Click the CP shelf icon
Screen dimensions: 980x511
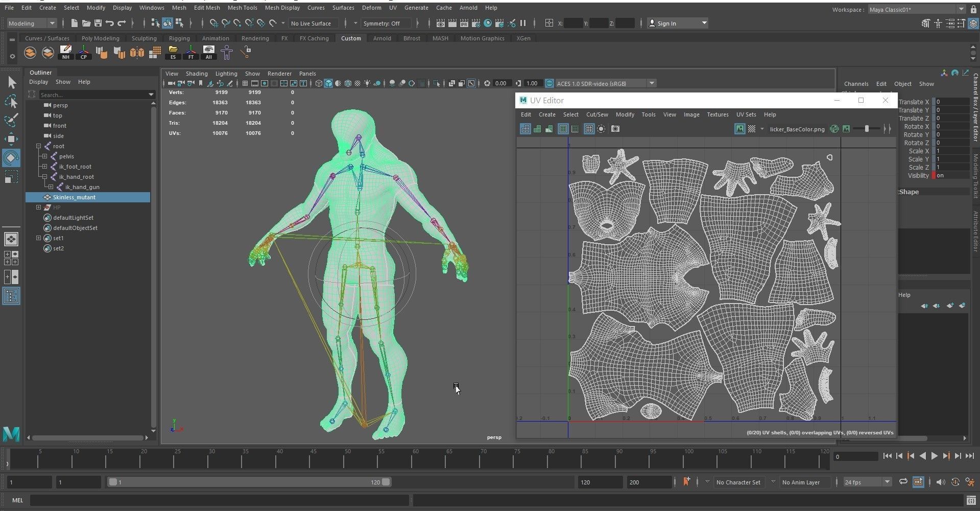tap(84, 52)
